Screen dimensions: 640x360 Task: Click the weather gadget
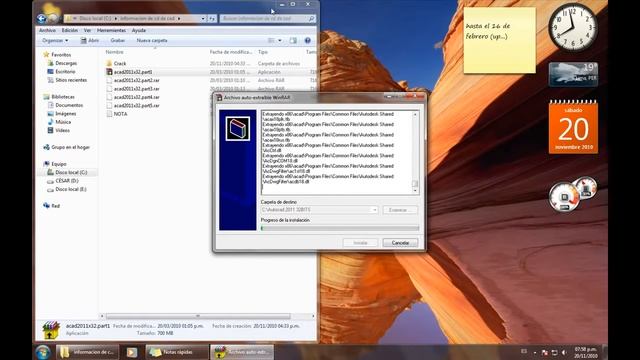tap(573, 74)
